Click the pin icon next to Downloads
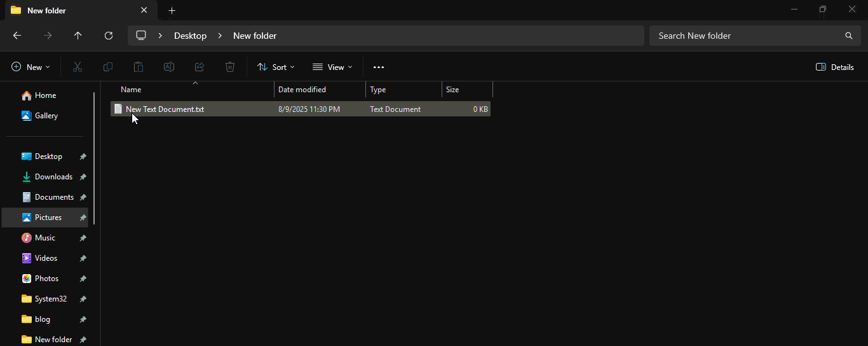The image size is (868, 346). (83, 177)
